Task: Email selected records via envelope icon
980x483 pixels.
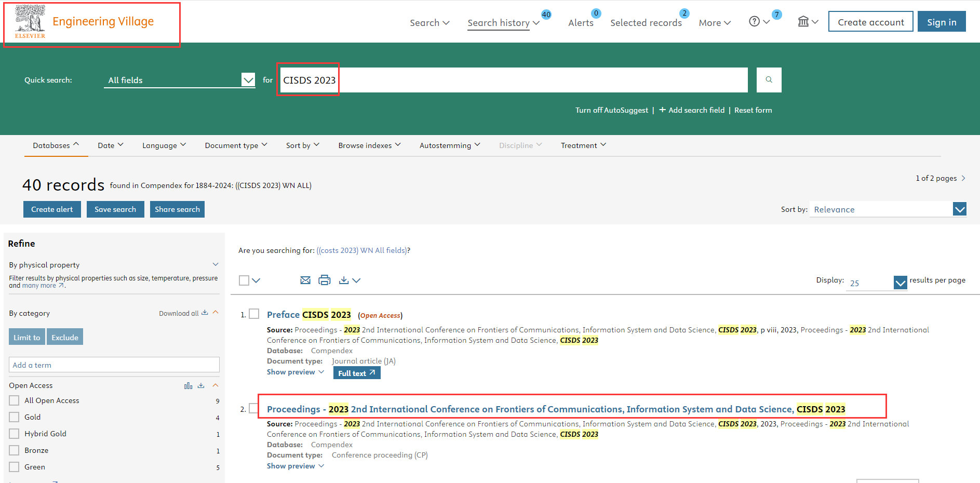Action: (305, 280)
